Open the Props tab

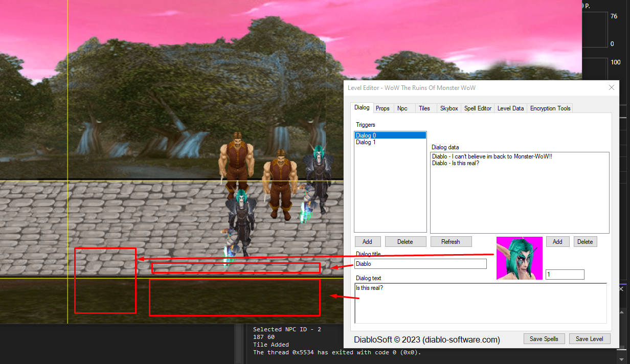382,108
